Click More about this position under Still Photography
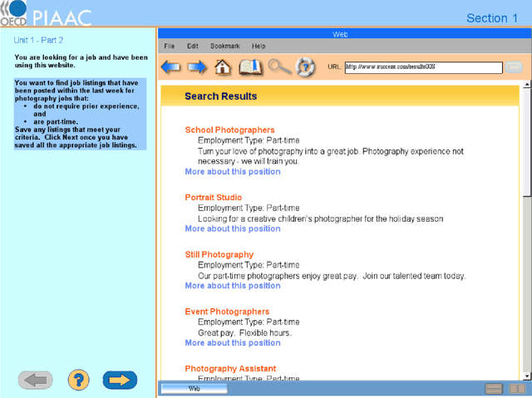 [233, 286]
